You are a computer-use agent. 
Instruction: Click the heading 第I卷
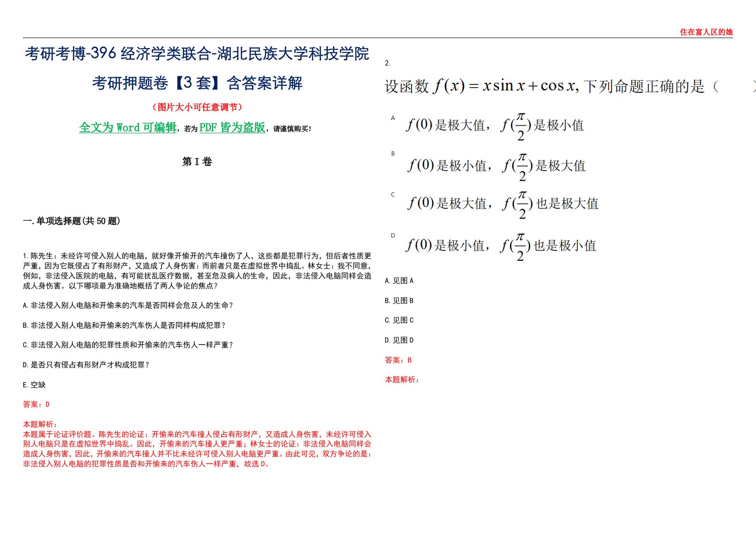[197, 162]
